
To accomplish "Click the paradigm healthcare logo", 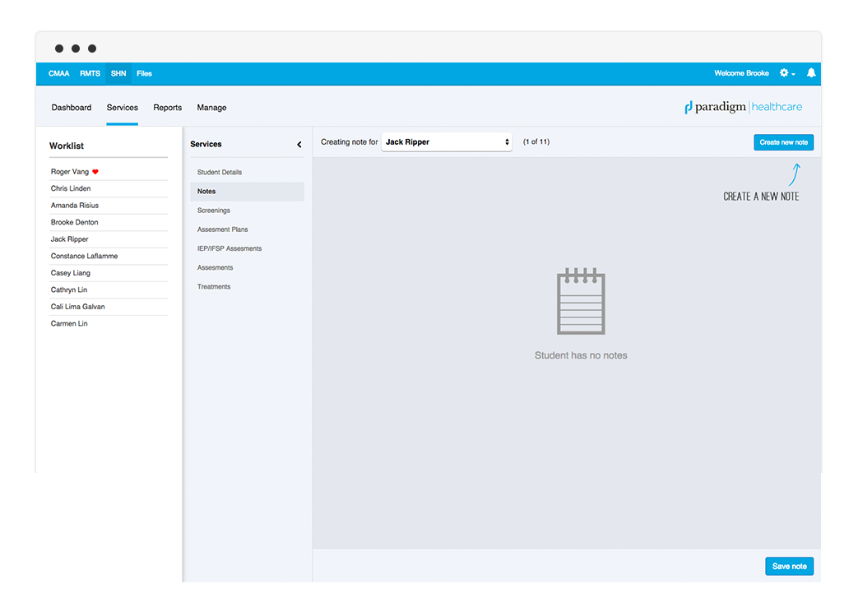I will (743, 106).
